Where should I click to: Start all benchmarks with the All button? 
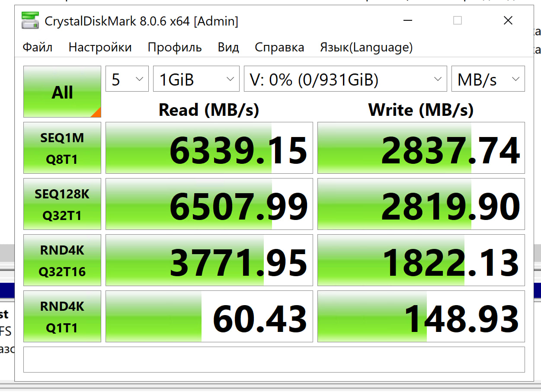(x=62, y=92)
